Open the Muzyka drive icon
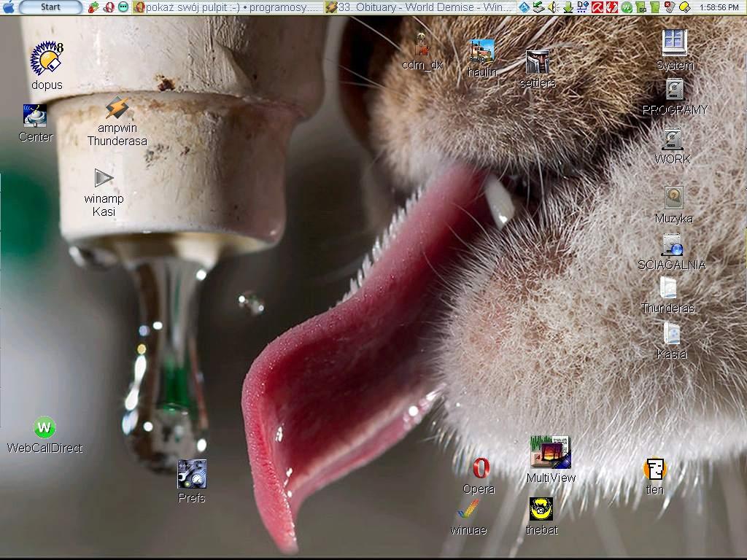The width and height of the screenshot is (747, 560). (x=673, y=205)
